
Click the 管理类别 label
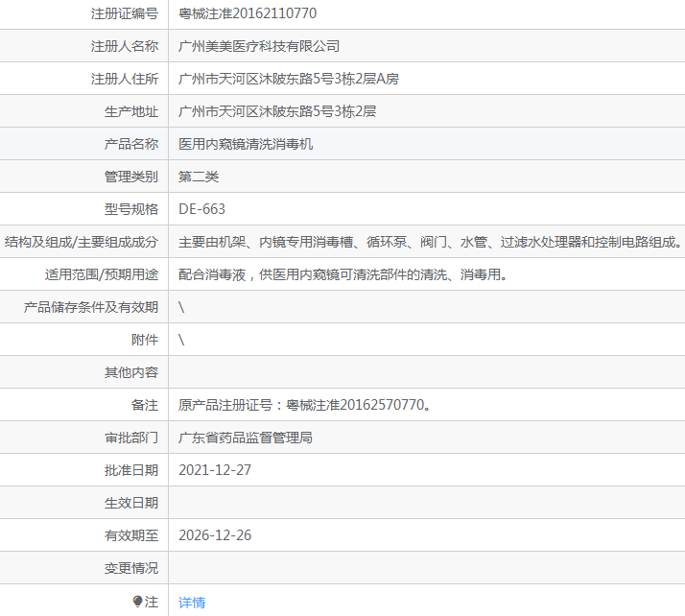pyautogui.click(x=131, y=177)
